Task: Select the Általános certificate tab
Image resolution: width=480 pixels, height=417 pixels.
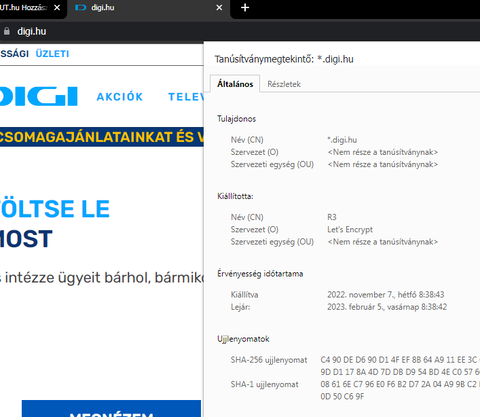Action: pos(235,84)
